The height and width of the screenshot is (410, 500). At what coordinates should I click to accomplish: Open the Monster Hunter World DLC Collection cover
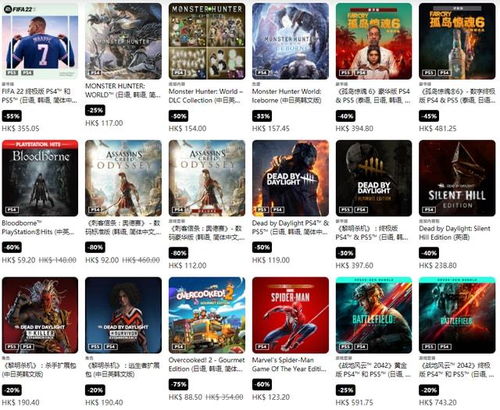207,41
